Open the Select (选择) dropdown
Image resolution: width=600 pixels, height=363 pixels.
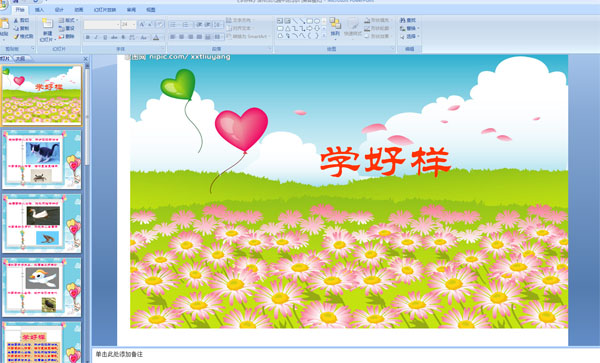(x=409, y=36)
